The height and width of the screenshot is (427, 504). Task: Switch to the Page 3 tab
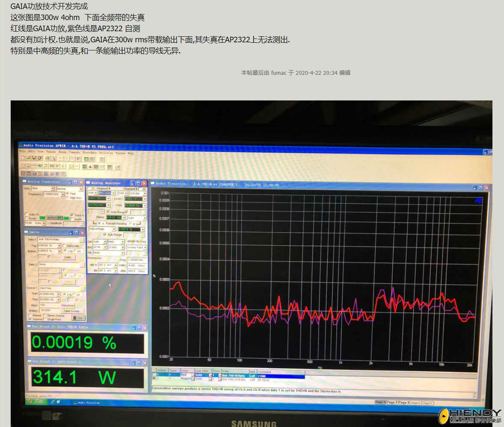[x=404, y=402]
